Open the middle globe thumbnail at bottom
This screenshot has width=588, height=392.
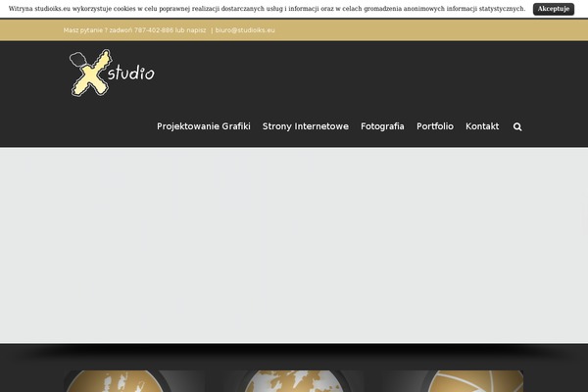(x=293, y=381)
